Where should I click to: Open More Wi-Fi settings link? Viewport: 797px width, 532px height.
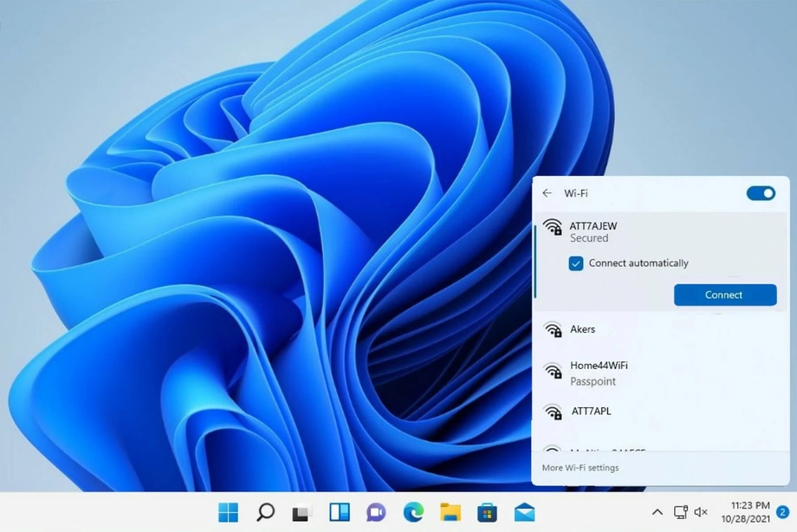[x=580, y=468]
